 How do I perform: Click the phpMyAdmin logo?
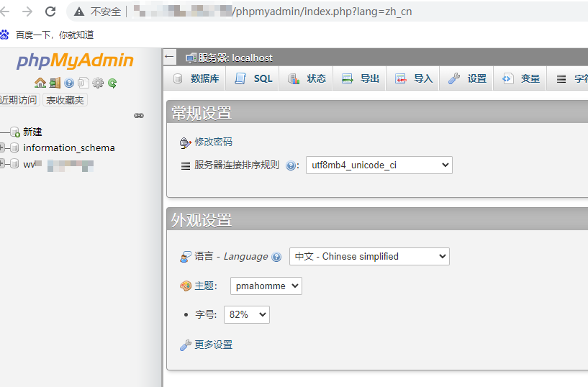[x=75, y=60]
